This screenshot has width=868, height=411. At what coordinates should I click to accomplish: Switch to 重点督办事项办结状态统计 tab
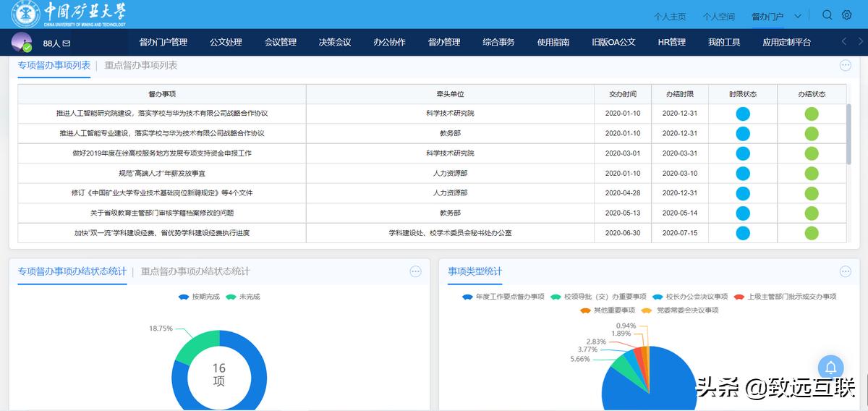coord(195,271)
